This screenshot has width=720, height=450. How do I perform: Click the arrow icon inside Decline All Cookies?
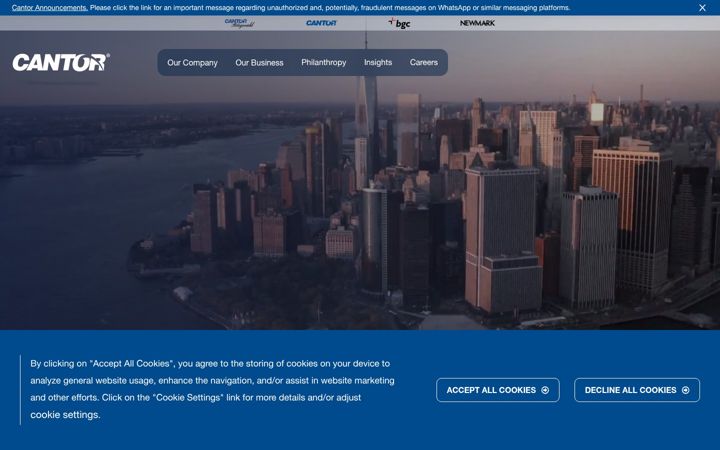pos(686,390)
